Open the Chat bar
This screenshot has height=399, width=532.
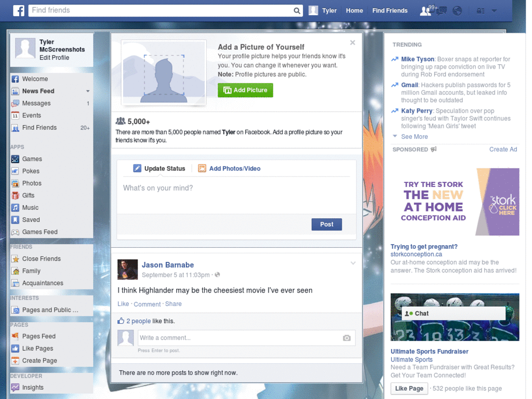(453, 313)
